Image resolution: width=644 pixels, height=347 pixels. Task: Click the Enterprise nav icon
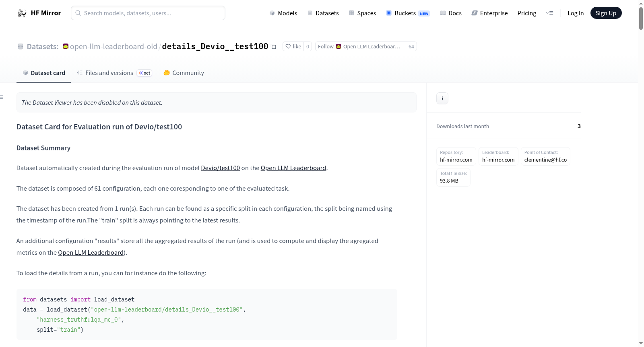(x=475, y=13)
